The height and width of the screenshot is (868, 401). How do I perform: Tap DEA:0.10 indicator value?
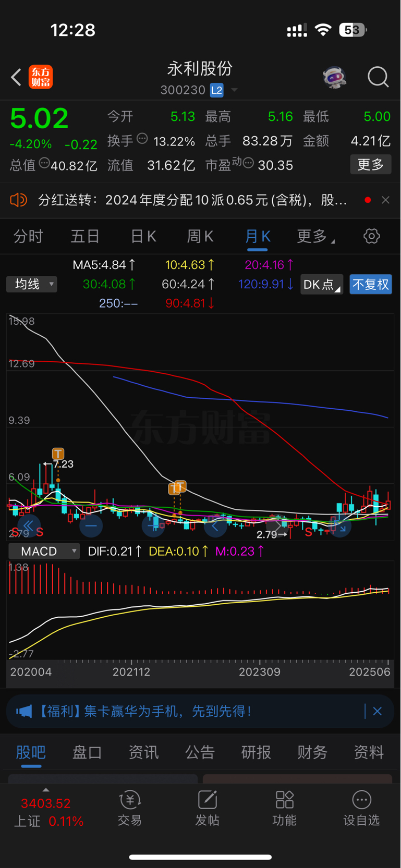point(179,551)
